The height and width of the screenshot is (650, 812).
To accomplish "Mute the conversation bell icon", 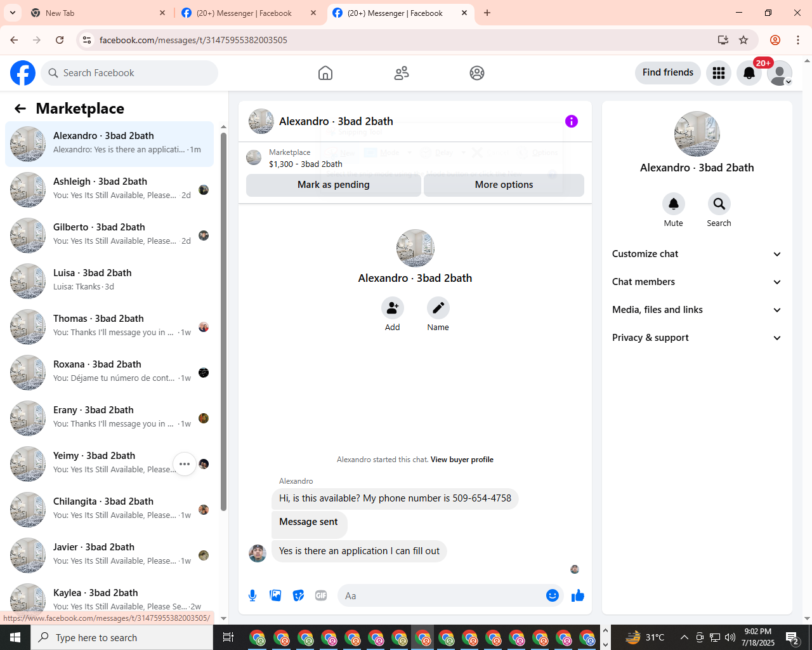I will click(674, 204).
